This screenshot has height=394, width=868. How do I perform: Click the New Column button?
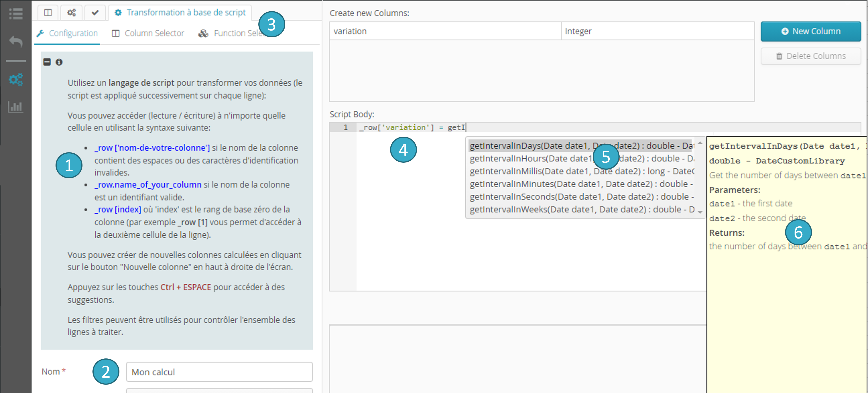coord(811,31)
